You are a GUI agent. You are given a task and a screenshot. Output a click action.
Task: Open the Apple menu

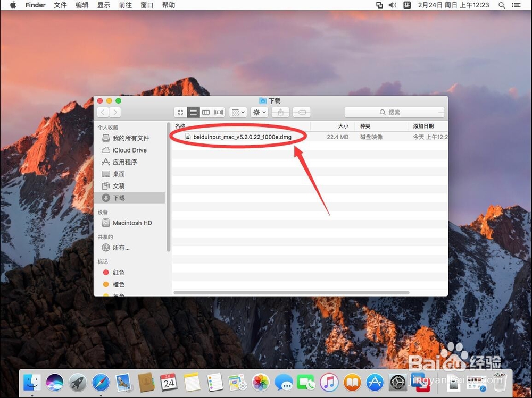(13, 5)
